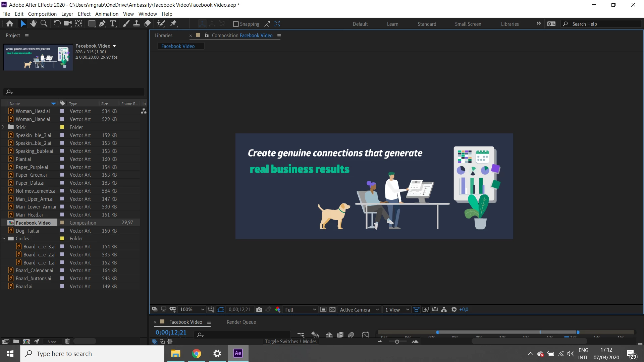Open Chrome from the Windows taskbar
Viewport: 644px width, 362px height.
click(x=197, y=354)
